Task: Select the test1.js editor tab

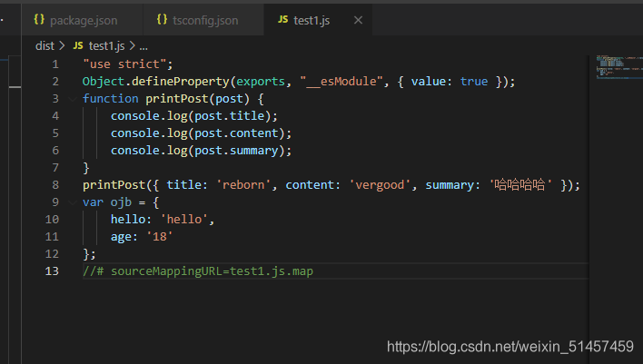Action: [x=318, y=20]
